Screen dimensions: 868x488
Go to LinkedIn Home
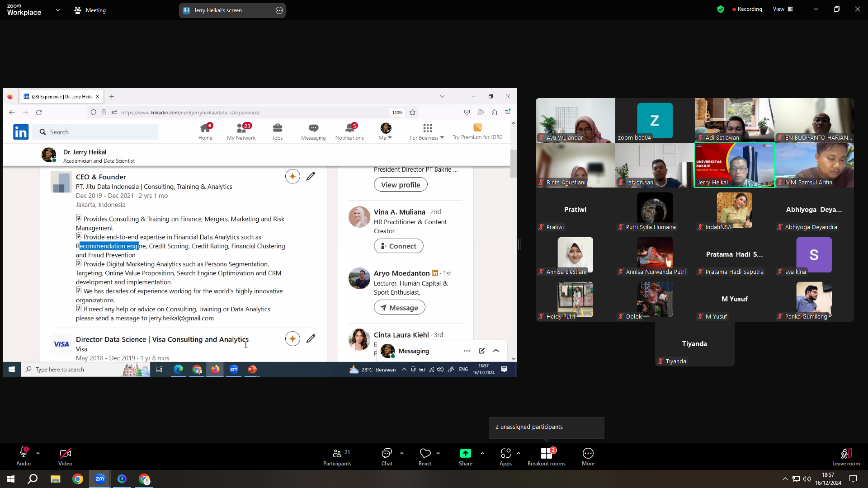pyautogui.click(x=205, y=132)
